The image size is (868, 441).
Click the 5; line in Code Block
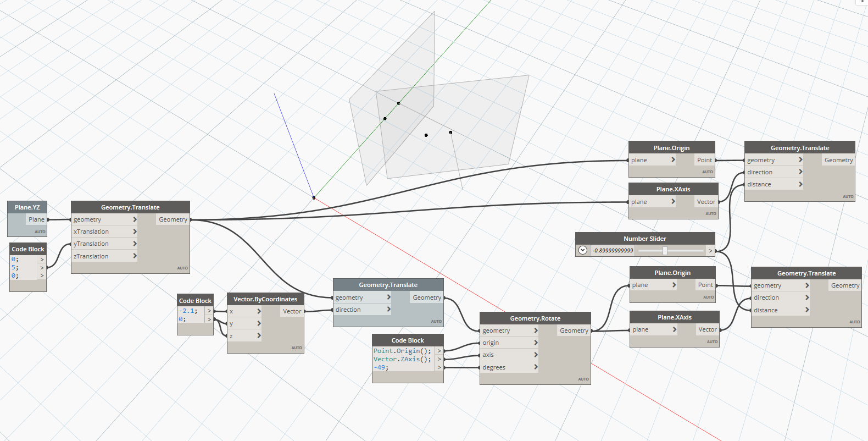click(x=15, y=267)
